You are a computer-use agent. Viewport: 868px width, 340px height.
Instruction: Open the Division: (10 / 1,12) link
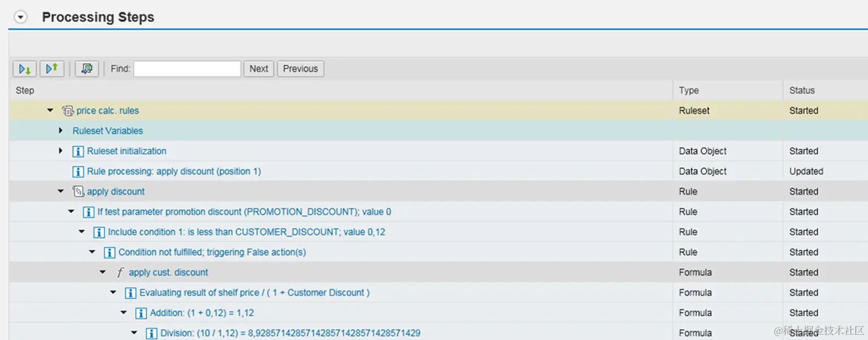click(x=290, y=333)
